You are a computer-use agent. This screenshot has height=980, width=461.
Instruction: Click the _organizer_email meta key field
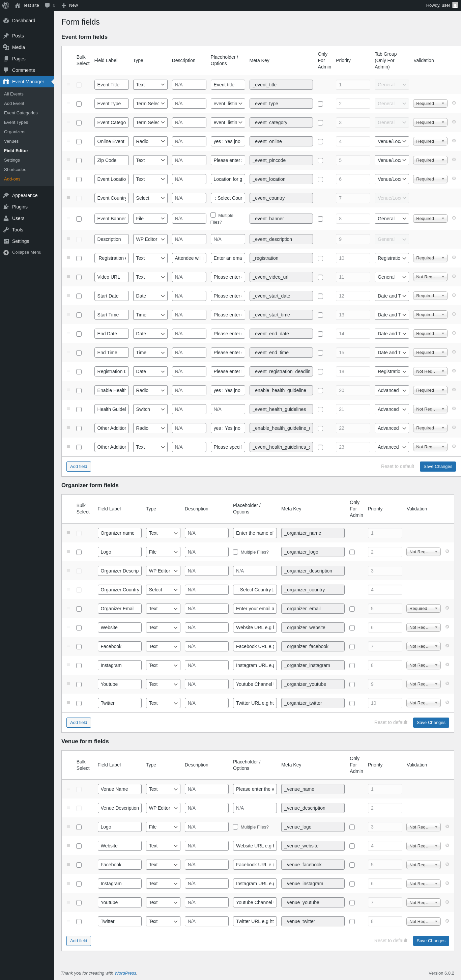tap(313, 609)
